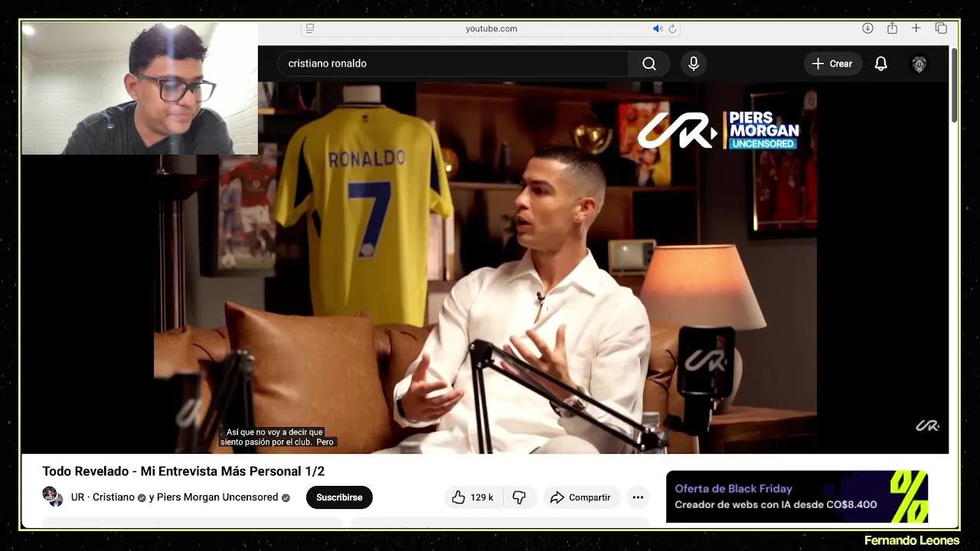Screen dimensions: 980x551
Task: Open the Piers Morgan Uncensored channel link
Action: pos(217,497)
